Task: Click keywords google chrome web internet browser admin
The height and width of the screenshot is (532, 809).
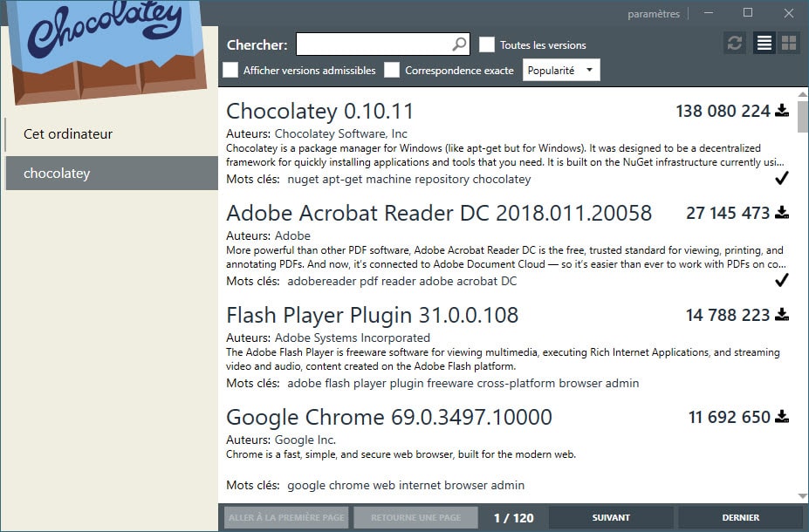Action: click(x=406, y=486)
